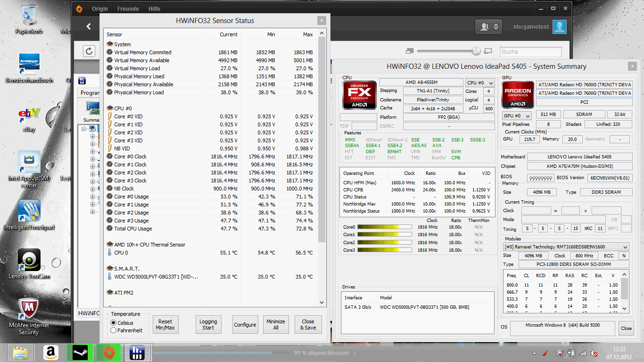The image size is (644, 362).
Task: Click Minimize All button
Action: click(x=276, y=325)
